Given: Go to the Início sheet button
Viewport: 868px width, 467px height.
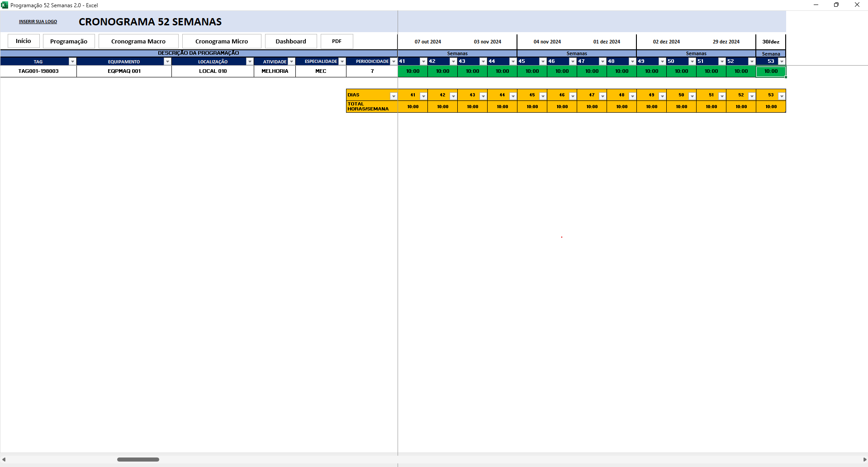Looking at the screenshot, I should point(24,41).
